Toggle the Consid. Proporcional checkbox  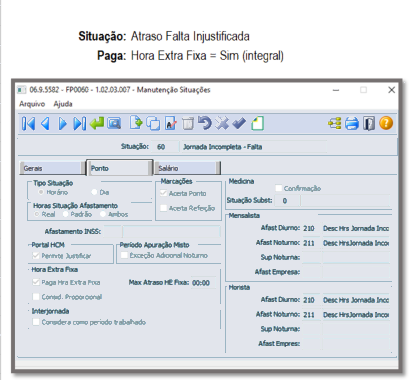(x=36, y=297)
